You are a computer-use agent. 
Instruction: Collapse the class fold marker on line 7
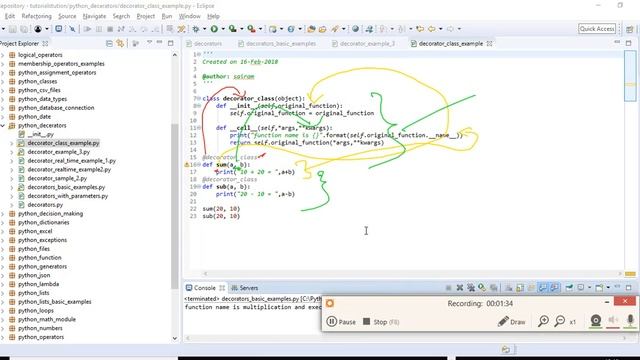199,98
